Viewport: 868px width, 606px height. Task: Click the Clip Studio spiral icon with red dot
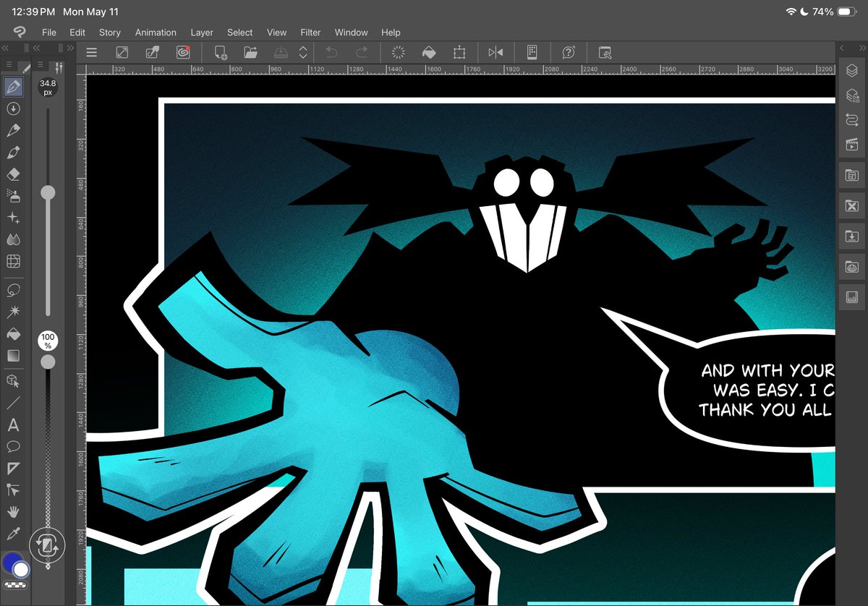(183, 52)
